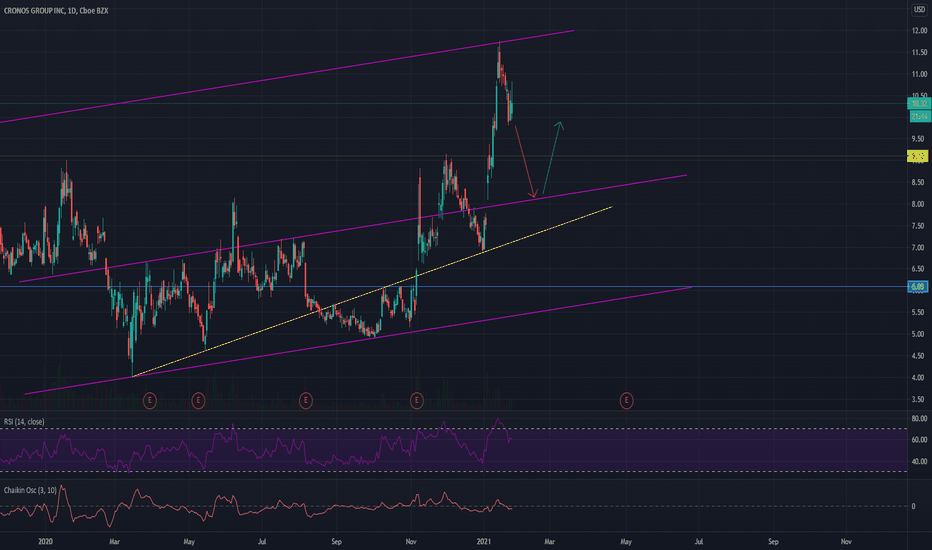
Task: Click the Mar label right after 2021
Action: (x=550, y=542)
